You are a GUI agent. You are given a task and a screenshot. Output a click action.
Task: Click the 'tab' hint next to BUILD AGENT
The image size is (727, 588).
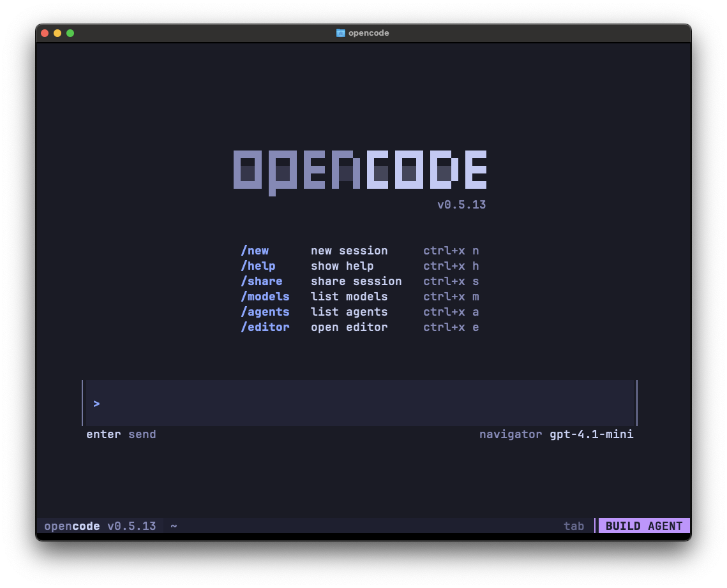point(573,526)
